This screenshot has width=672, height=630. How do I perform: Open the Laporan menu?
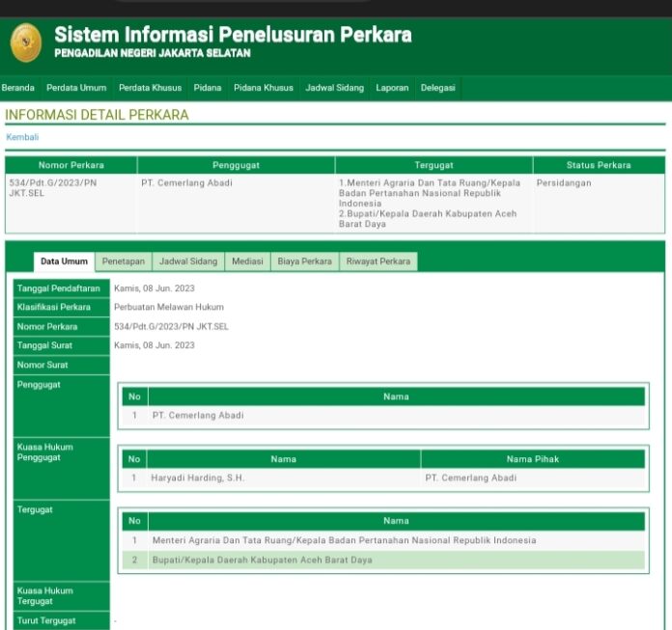pyautogui.click(x=392, y=88)
